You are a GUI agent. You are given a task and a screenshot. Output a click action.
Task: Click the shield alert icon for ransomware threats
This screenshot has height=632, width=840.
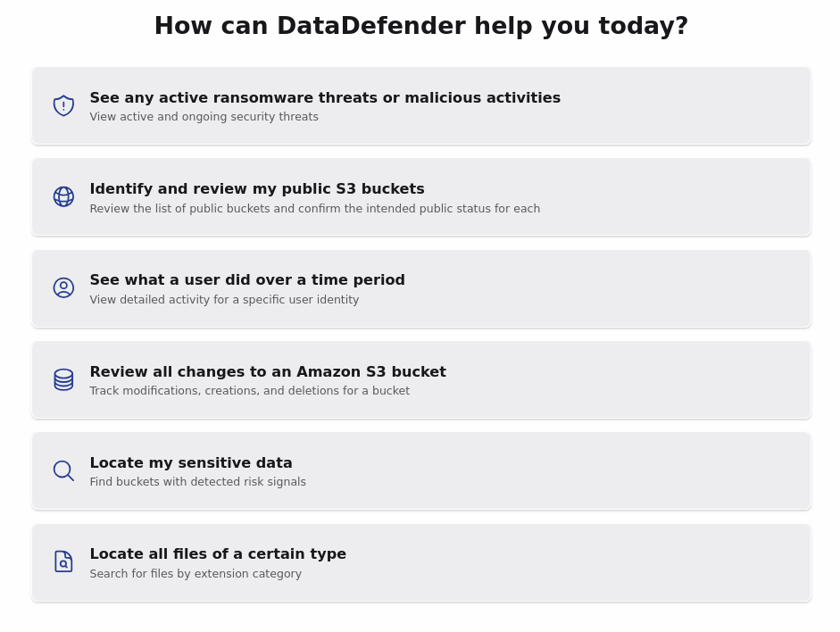[63, 105]
